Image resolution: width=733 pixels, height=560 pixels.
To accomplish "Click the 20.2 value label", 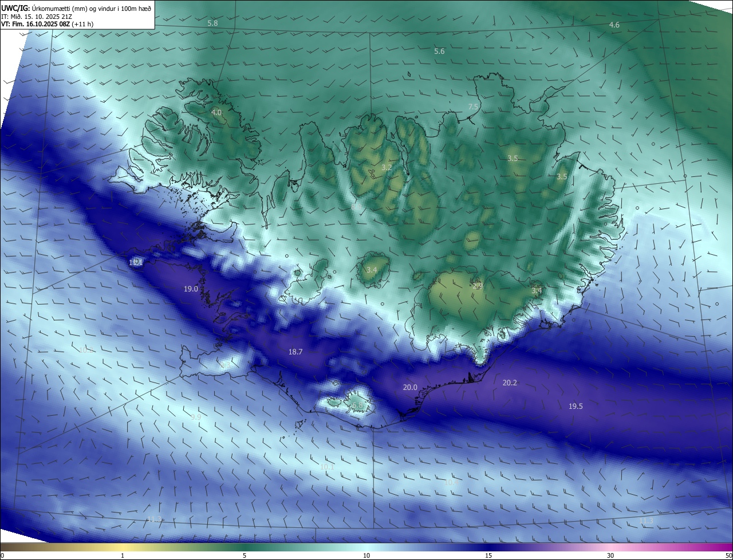I will [x=510, y=383].
